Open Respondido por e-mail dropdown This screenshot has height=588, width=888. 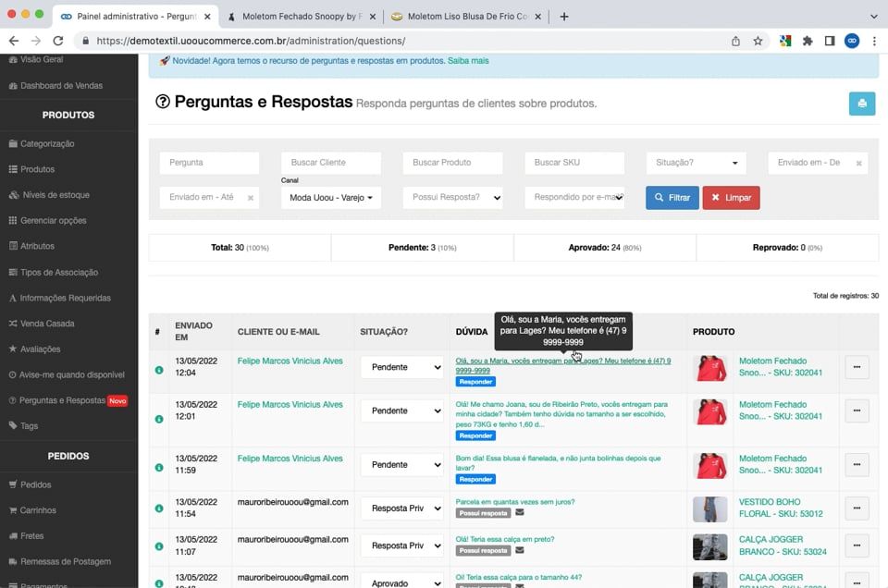(574, 197)
